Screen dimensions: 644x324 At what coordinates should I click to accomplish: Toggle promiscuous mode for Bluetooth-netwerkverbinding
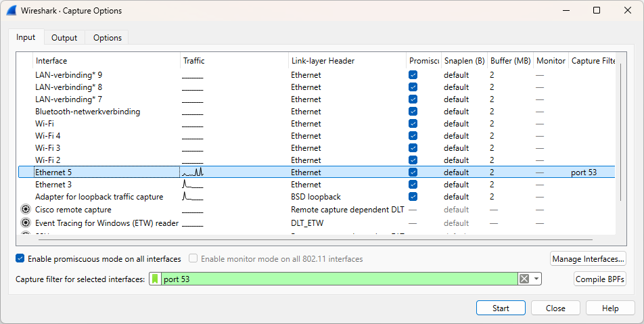click(x=413, y=112)
